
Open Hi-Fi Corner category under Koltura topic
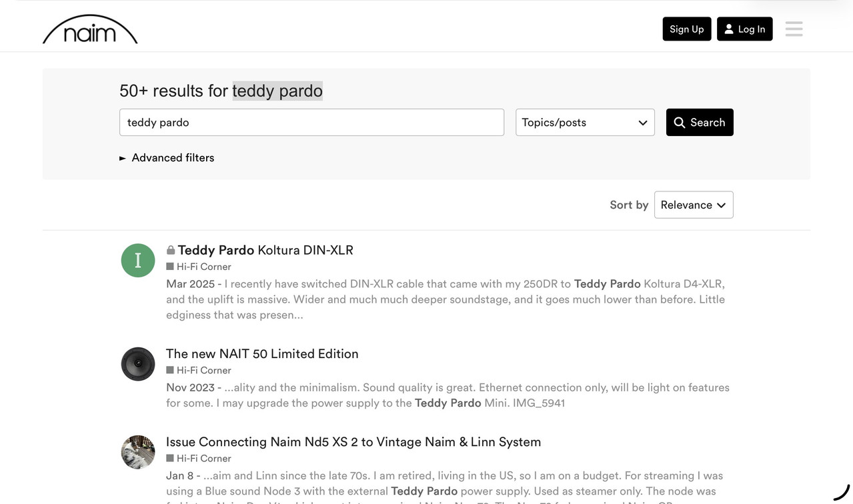click(199, 267)
